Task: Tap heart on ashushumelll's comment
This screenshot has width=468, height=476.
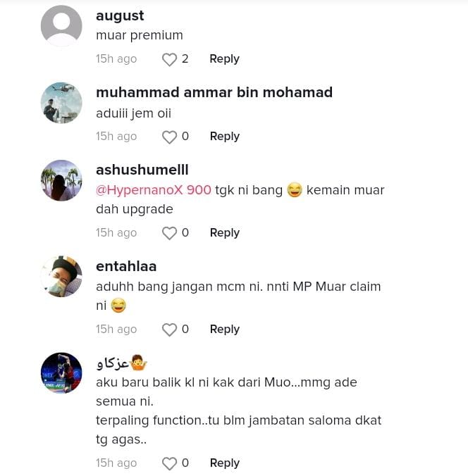Action: [169, 233]
